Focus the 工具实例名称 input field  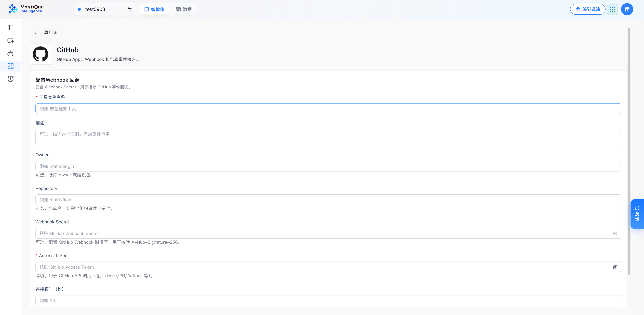click(x=328, y=109)
